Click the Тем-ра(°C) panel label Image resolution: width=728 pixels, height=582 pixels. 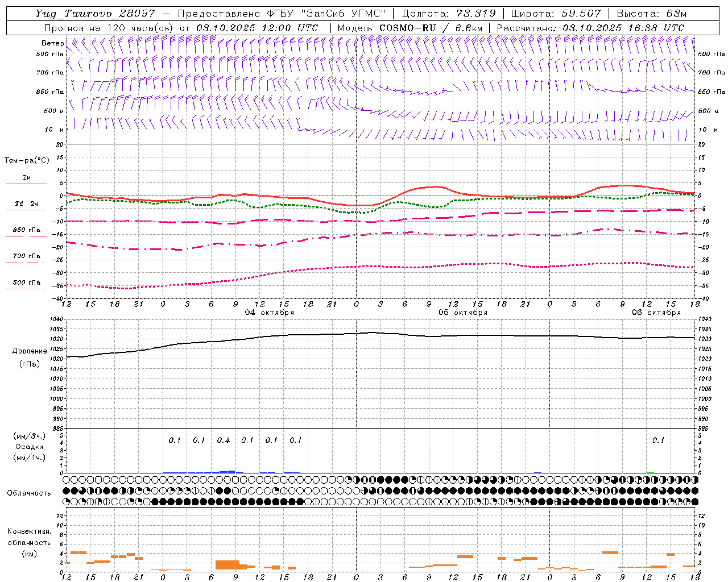coord(27,161)
